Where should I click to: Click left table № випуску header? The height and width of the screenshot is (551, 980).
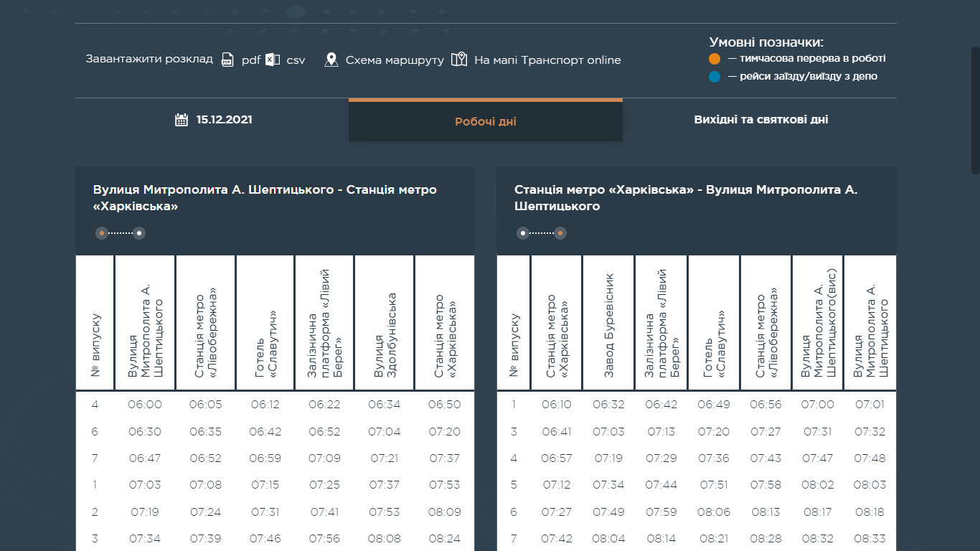pos(95,323)
